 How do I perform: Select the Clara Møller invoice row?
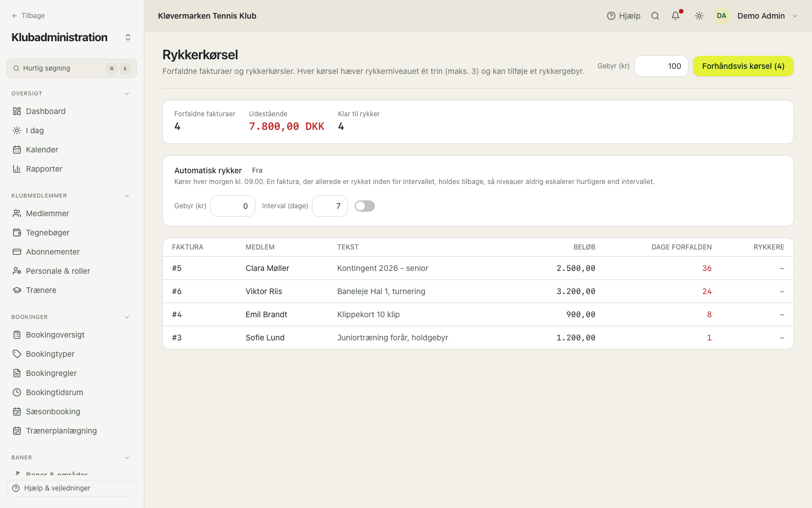pos(478,268)
